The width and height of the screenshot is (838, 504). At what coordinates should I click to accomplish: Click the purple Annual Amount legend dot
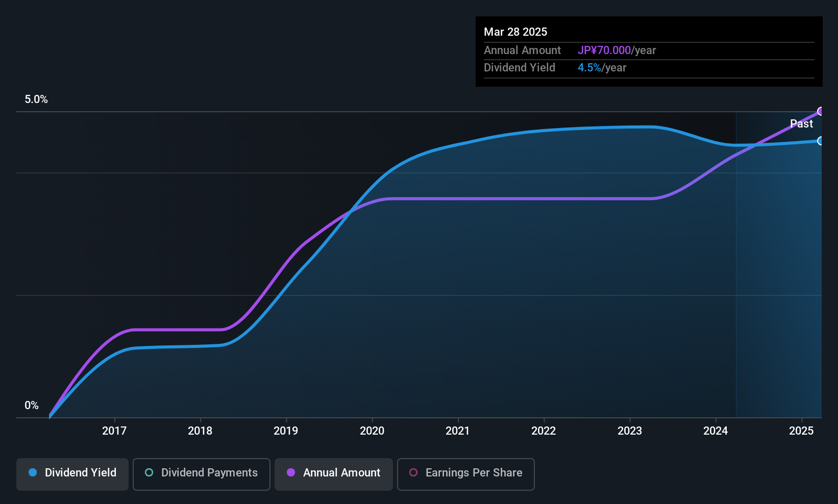[x=290, y=473]
